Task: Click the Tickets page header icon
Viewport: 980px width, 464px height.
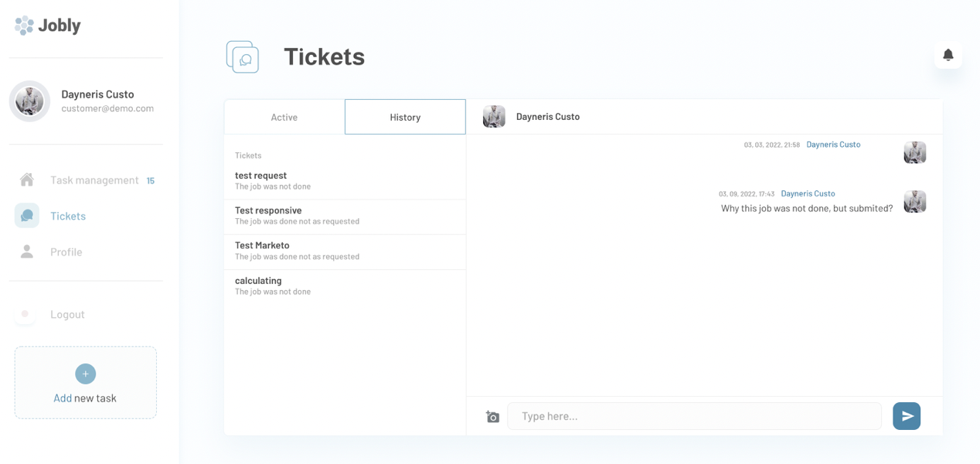Action: (243, 57)
